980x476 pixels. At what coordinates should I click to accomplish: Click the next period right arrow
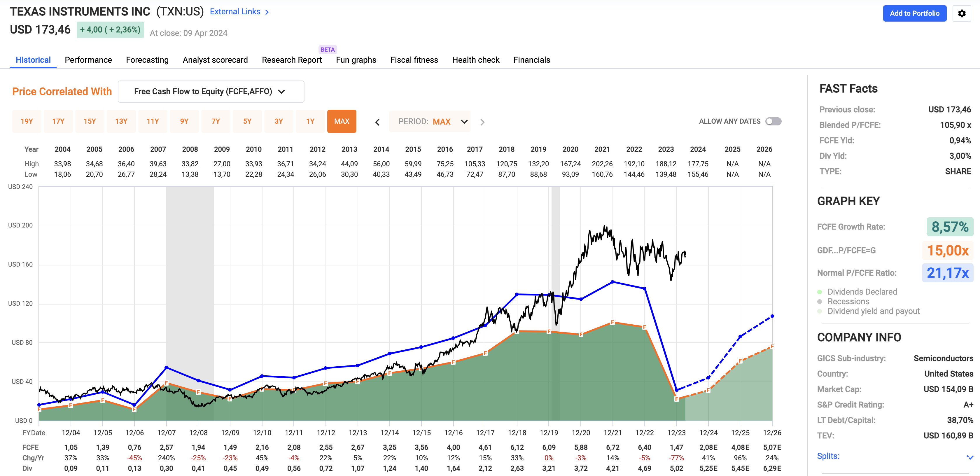click(x=482, y=122)
